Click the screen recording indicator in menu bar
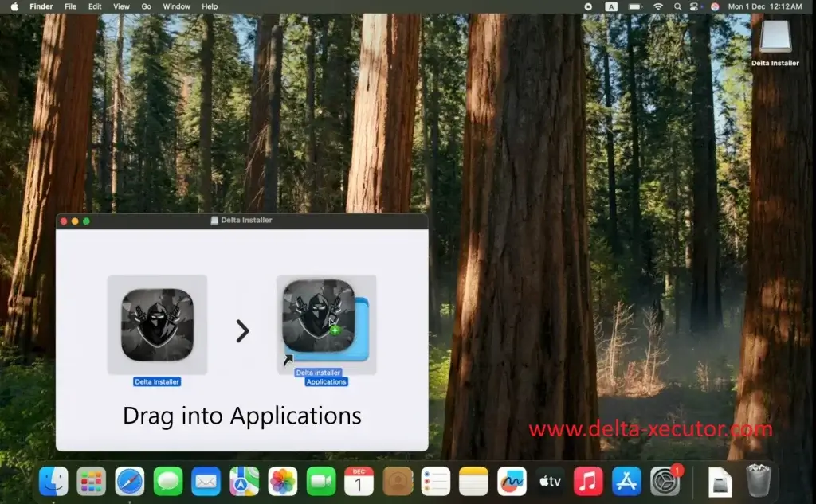816x504 pixels. (588, 6)
